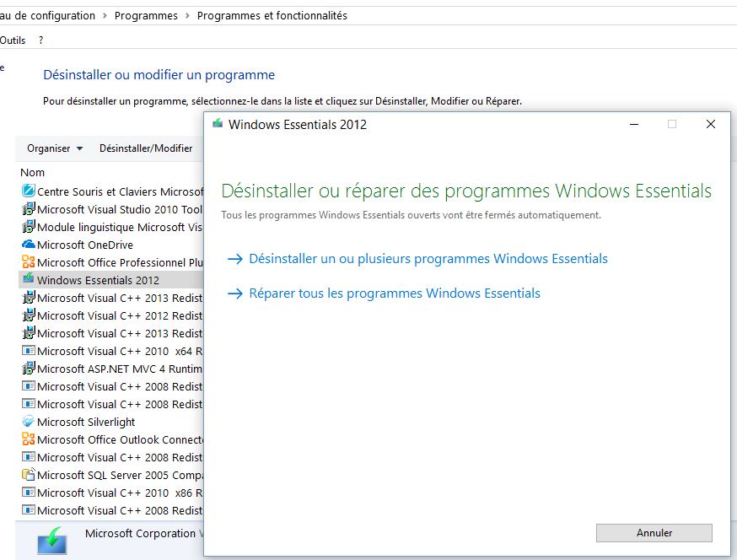This screenshot has height=560, width=737.
Task: Select Microsoft SQL Server 2005 Compact row
Action: [x=111, y=475]
